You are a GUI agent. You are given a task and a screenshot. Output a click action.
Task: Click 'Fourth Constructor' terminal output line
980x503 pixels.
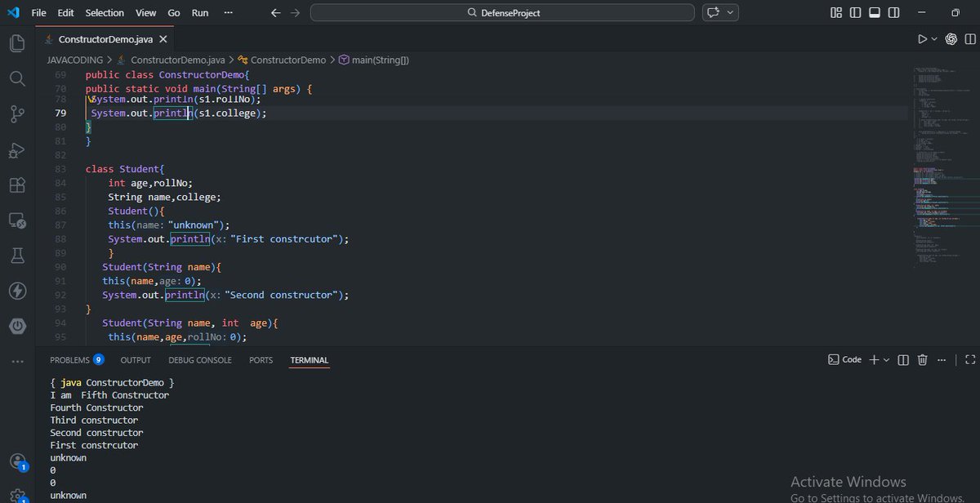click(x=96, y=407)
